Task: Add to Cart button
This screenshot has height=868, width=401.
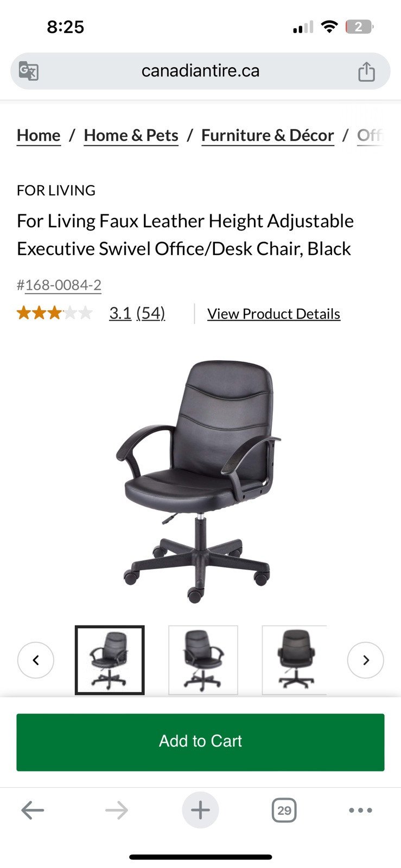Action: (x=200, y=742)
